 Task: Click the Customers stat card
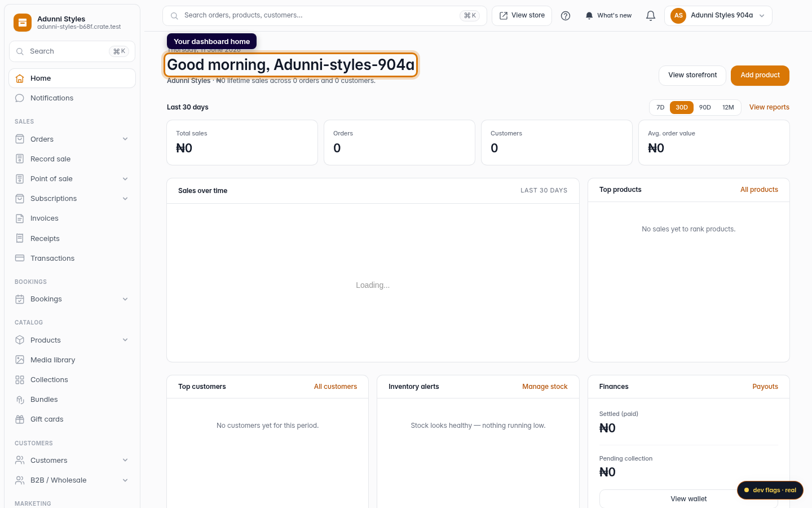pyautogui.click(x=557, y=143)
